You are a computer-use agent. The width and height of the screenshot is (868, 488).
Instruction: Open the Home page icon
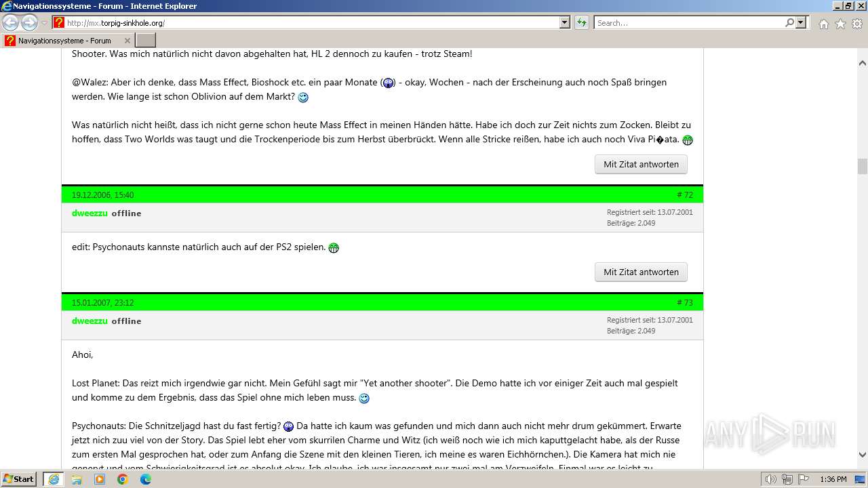823,24
